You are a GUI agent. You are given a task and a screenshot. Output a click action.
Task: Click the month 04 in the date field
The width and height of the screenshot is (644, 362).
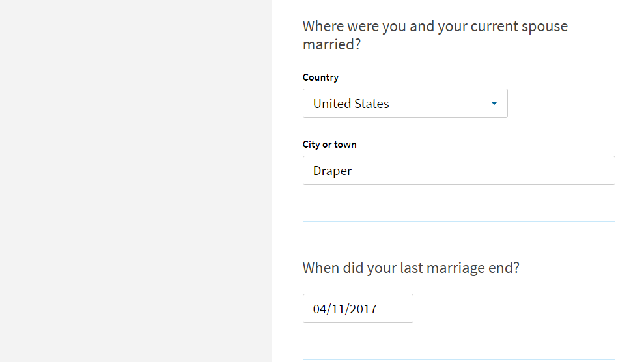[x=319, y=309]
